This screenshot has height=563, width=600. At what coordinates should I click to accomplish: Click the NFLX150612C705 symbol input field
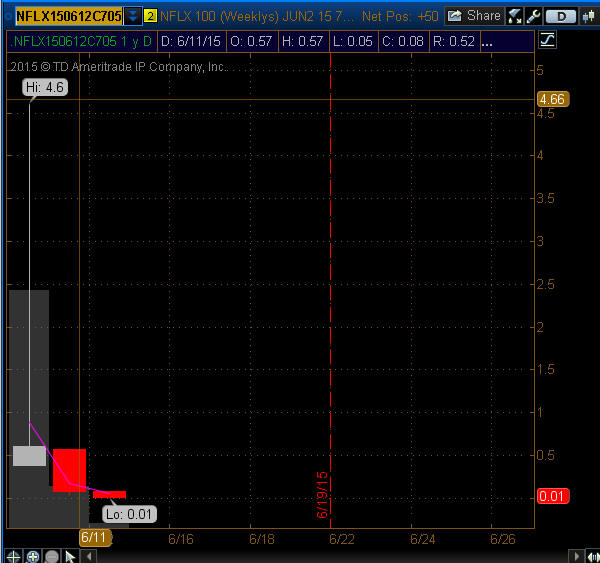coord(68,16)
